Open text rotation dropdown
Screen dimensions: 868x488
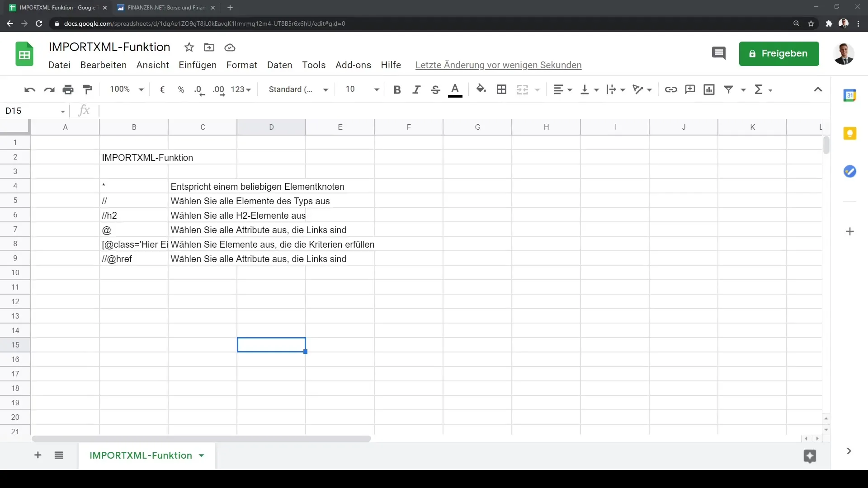click(642, 89)
